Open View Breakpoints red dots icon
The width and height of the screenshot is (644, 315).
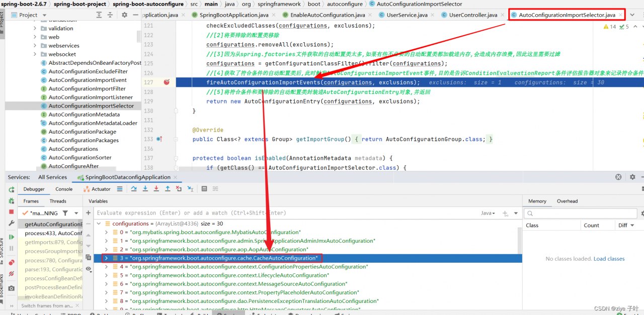point(12,262)
